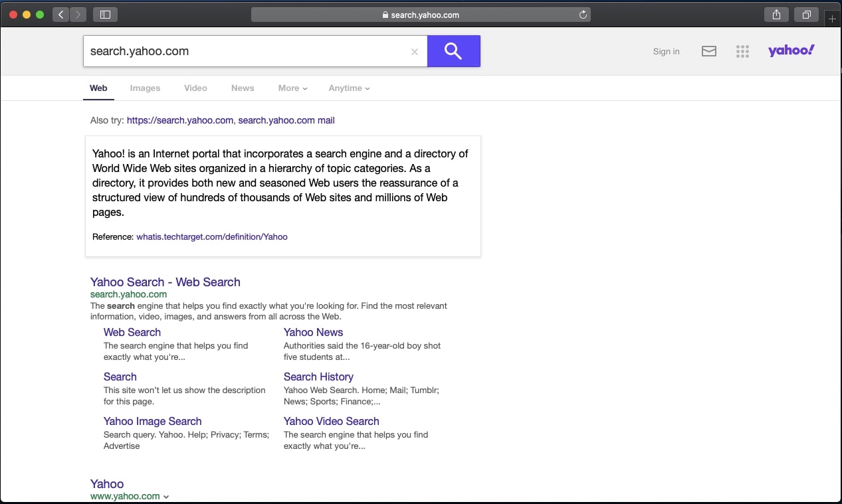This screenshot has height=504, width=842.
Task: Clear the search box with the X icon
Action: coord(415,52)
